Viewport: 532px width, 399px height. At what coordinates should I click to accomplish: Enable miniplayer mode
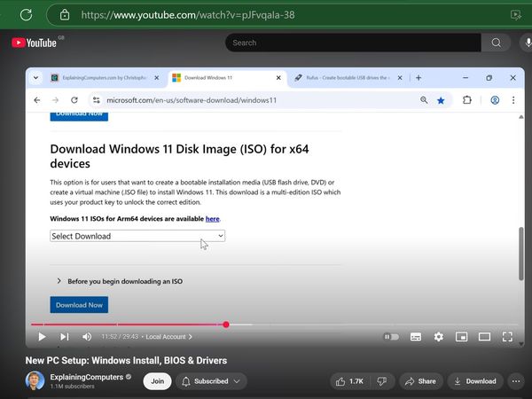tap(461, 337)
